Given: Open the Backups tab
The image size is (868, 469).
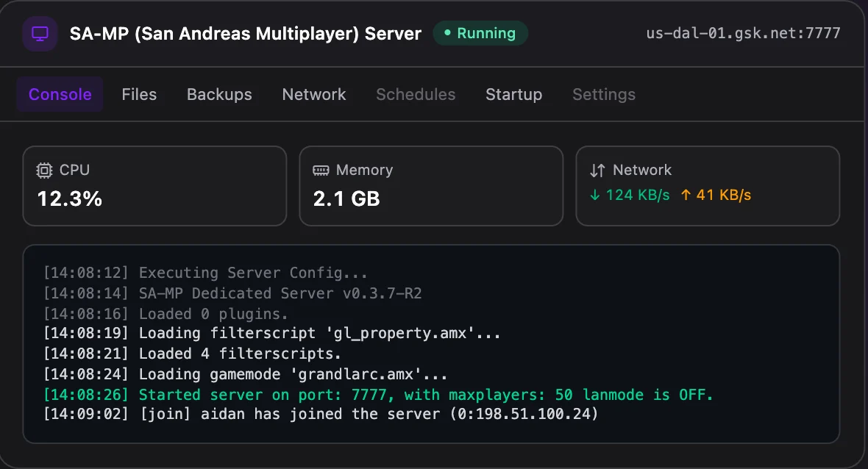Looking at the screenshot, I should point(219,95).
